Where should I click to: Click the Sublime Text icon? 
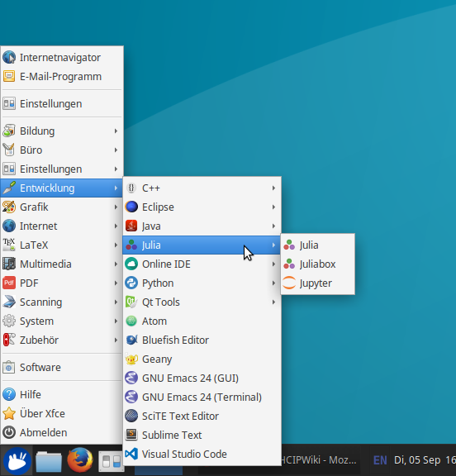131,435
